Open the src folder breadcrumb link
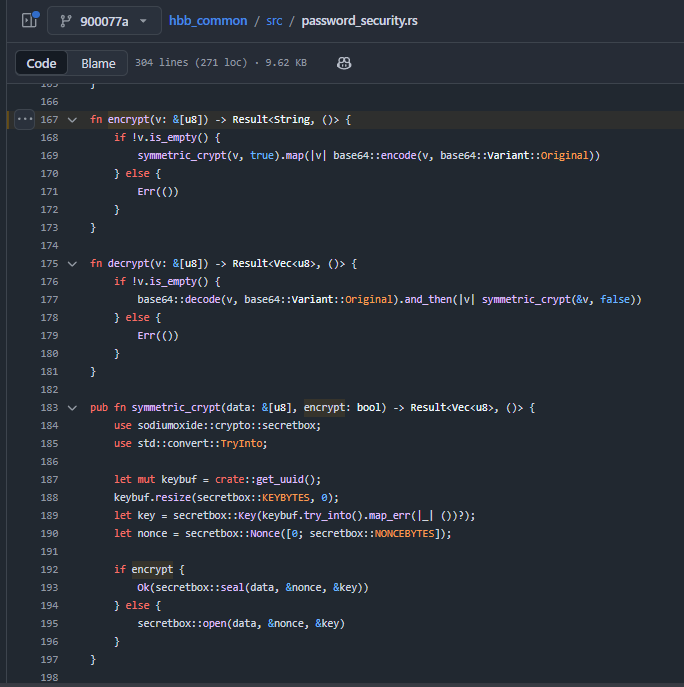 point(274,21)
